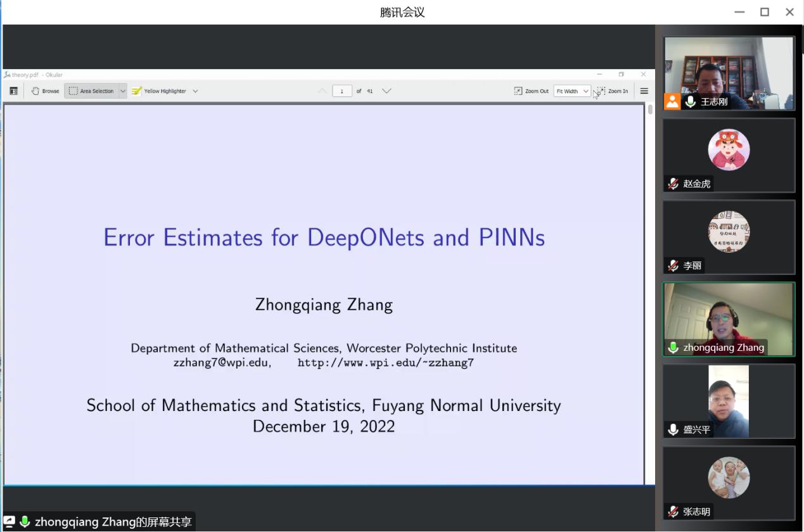Select the Yellow Highlighter tool
This screenshot has width=804, height=532.
click(x=159, y=91)
